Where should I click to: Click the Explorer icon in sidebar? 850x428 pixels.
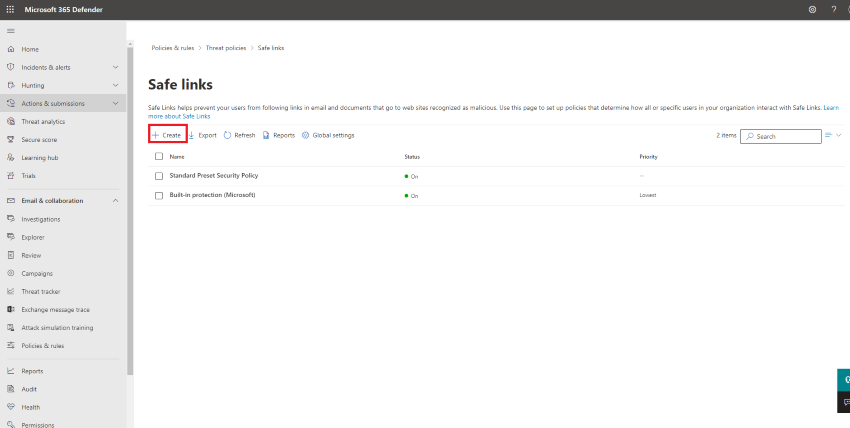tap(10, 237)
